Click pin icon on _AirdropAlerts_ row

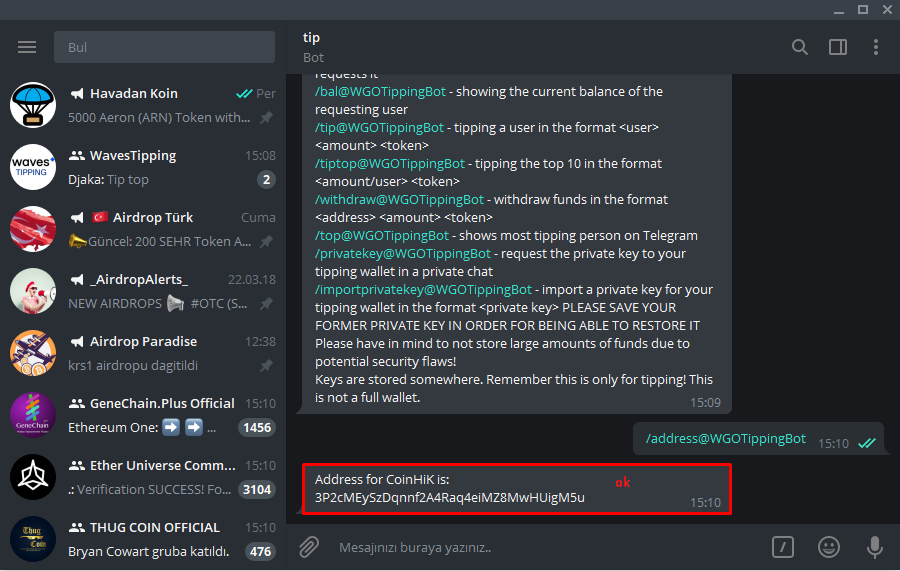[266, 304]
